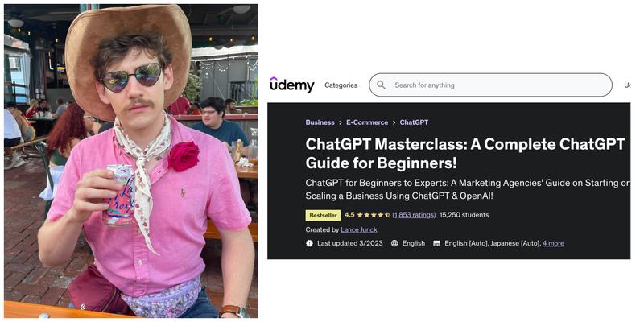644x322 pixels.
Task: Open the 1,853 ratings link
Action: click(x=414, y=215)
